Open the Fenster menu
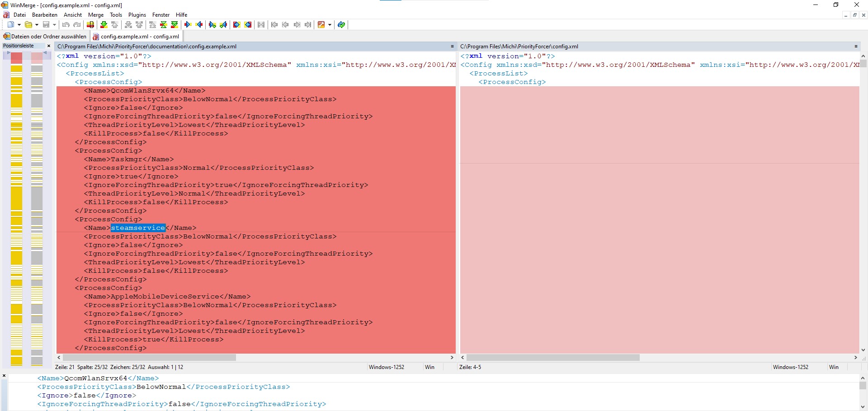Viewport: 868px width, 411px height. point(161,15)
